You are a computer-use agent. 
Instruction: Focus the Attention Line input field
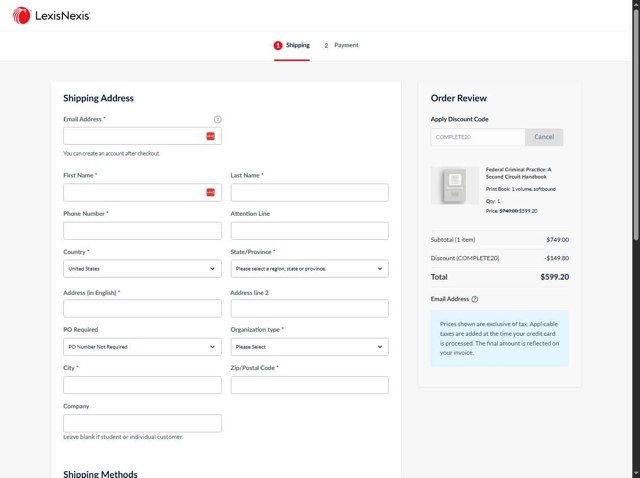pos(309,231)
